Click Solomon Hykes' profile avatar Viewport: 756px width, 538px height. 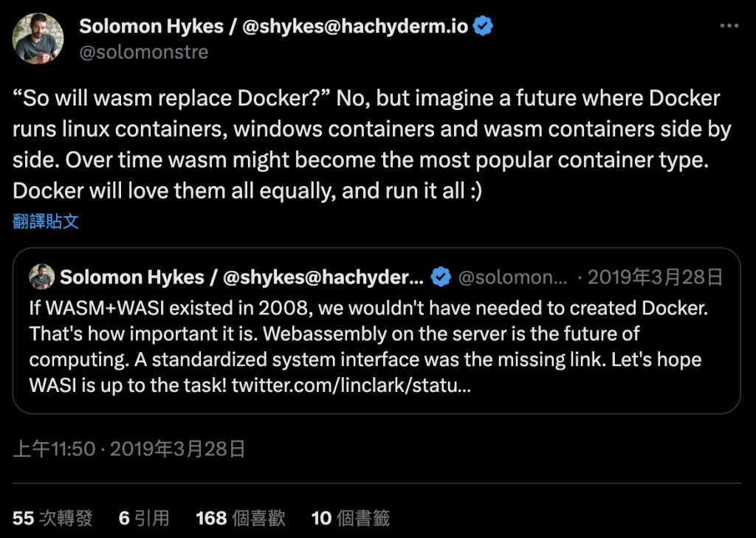(x=38, y=38)
